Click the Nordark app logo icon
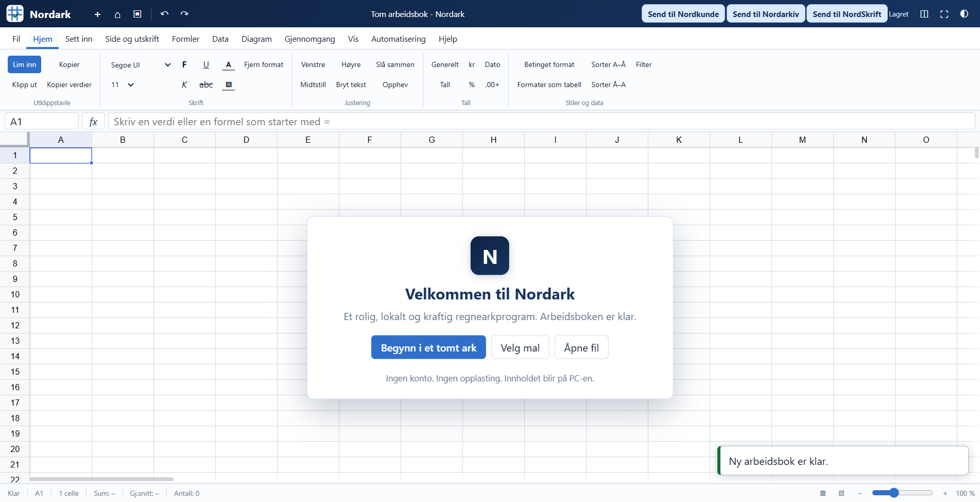The height and width of the screenshot is (502, 980). (x=15, y=14)
